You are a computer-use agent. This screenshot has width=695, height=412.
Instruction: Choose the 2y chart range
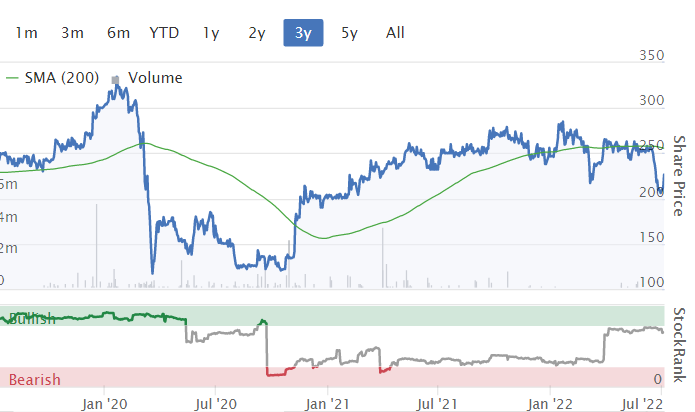tap(257, 33)
